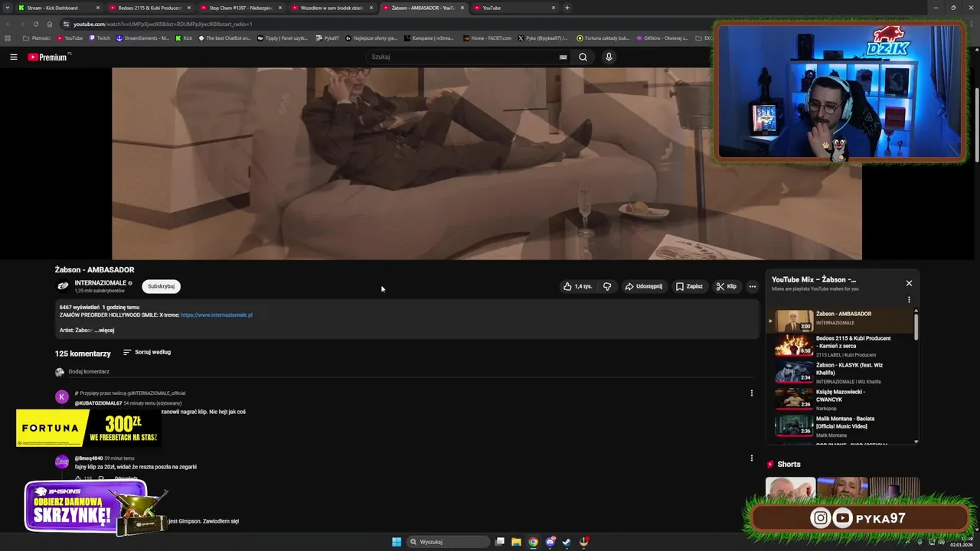
Task: Create a clip with Klip scissors
Action: (x=726, y=286)
